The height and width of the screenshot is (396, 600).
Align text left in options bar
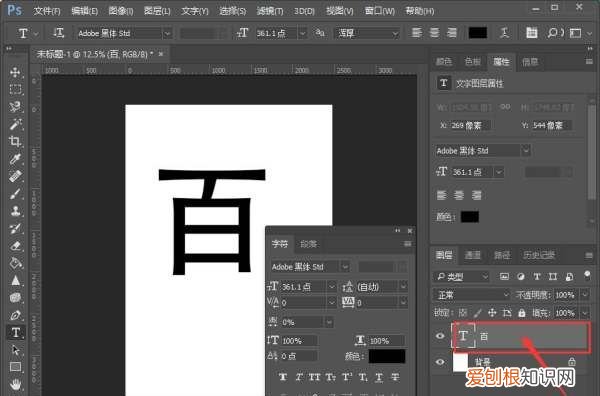416,33
